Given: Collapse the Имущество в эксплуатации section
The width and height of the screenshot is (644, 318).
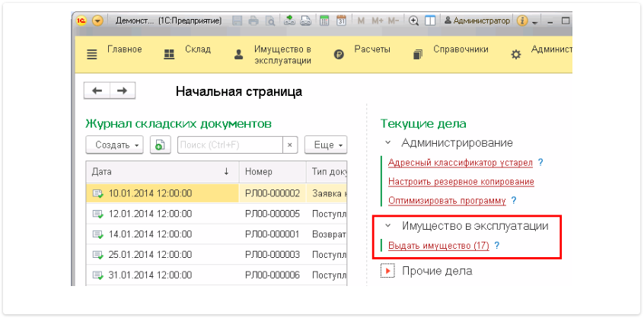Looking at the screenshot, I should point(387,226).
